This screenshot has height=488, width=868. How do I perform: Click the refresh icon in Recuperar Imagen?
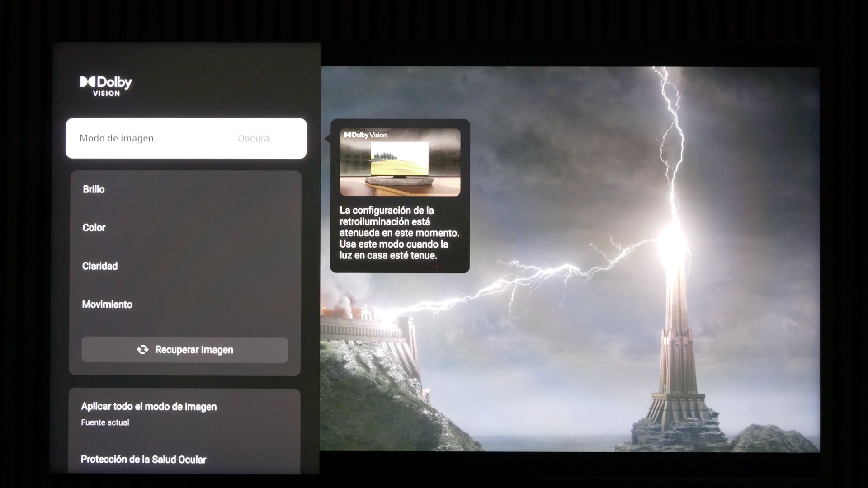tap(143, 350)
